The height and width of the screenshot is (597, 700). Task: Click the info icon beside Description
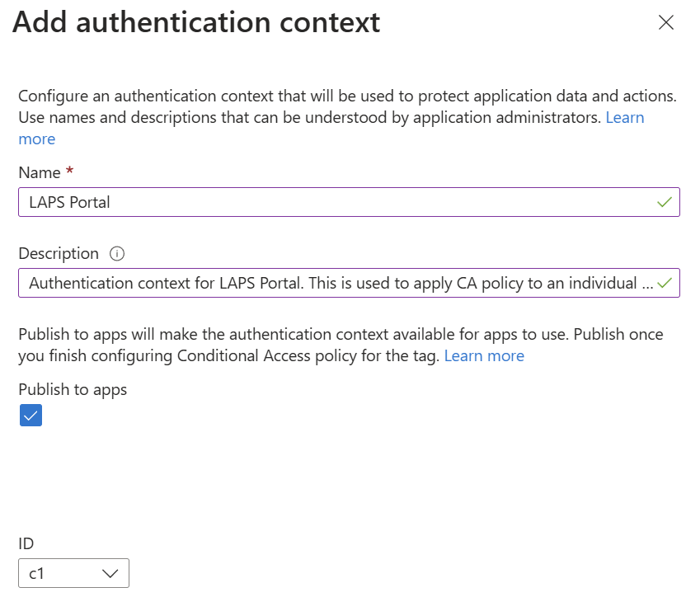(117, 254)
